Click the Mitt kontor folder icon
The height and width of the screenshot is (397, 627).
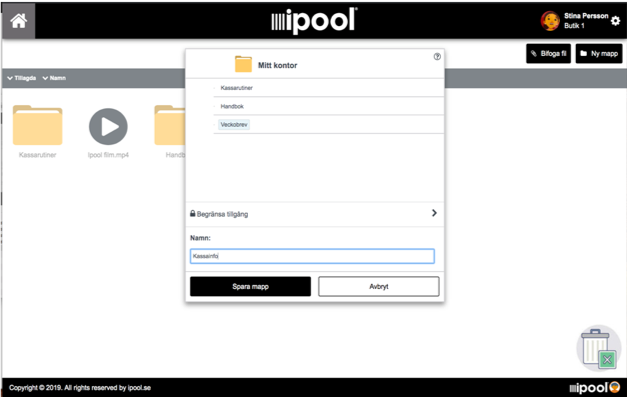(x=244, y=64)
